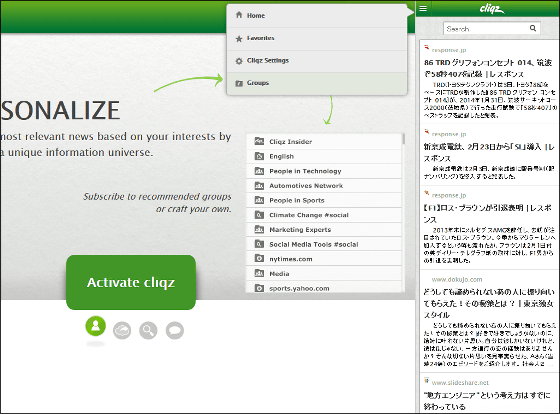Open the Marketing Experts group
The width and height of the screenshot is (560, 414).
324,230
